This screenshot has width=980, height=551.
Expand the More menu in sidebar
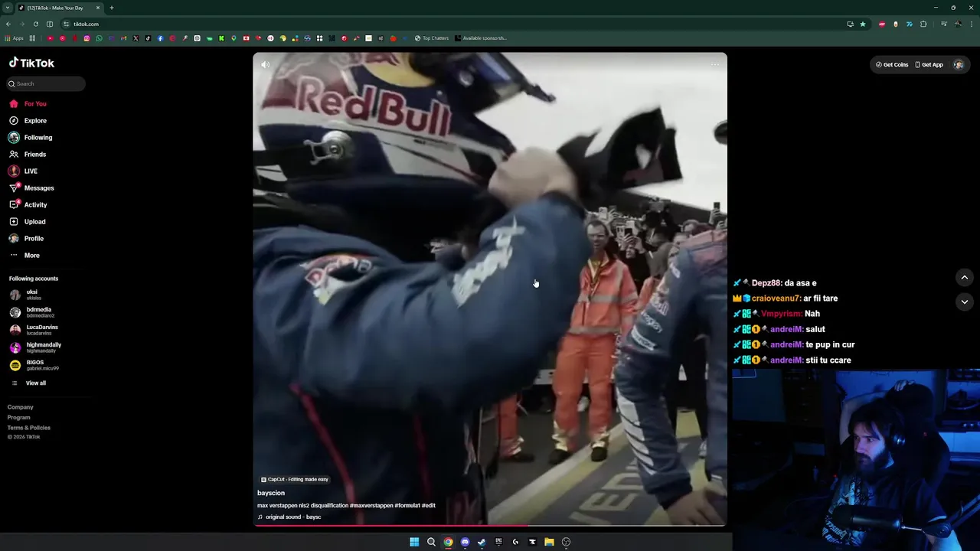point(24,256)
